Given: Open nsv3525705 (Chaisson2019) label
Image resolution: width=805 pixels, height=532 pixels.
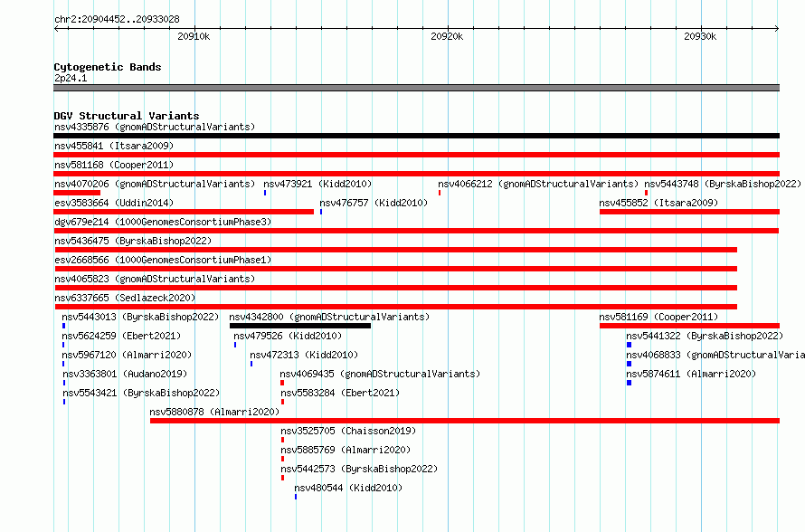Looking at the screenshot, I should point(348,431).
